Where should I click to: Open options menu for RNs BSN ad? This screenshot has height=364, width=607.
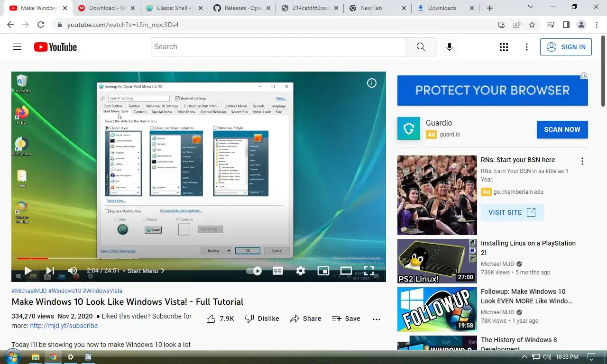[x=582, y=161]
